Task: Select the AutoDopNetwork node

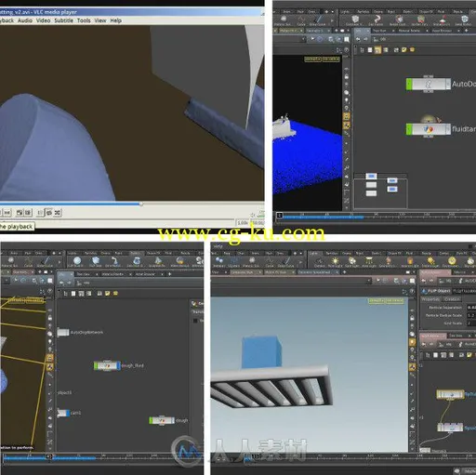Action: [x=63, y=333]
